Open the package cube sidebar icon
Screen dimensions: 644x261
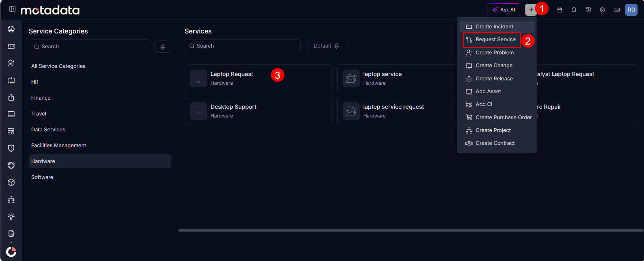click(11, 182)
